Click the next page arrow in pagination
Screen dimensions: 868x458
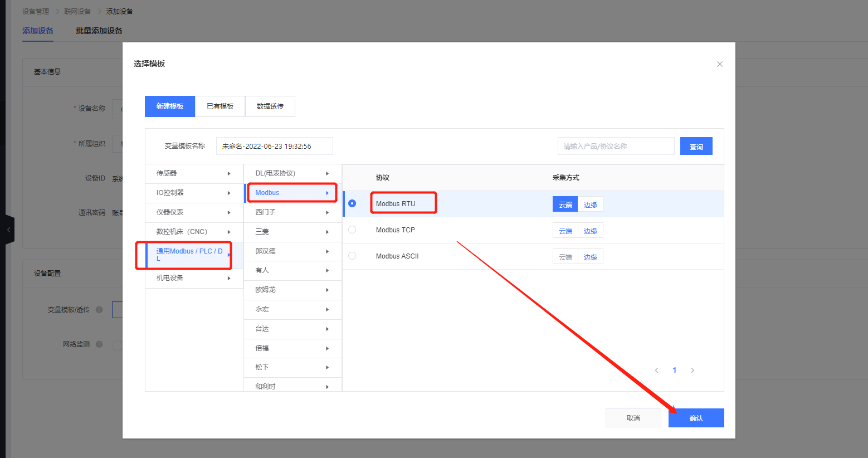(693, 371)
